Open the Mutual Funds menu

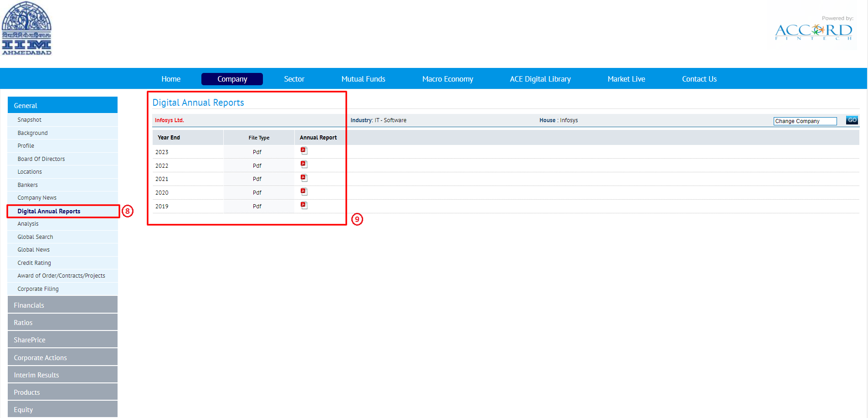click(x=363, y=79)
